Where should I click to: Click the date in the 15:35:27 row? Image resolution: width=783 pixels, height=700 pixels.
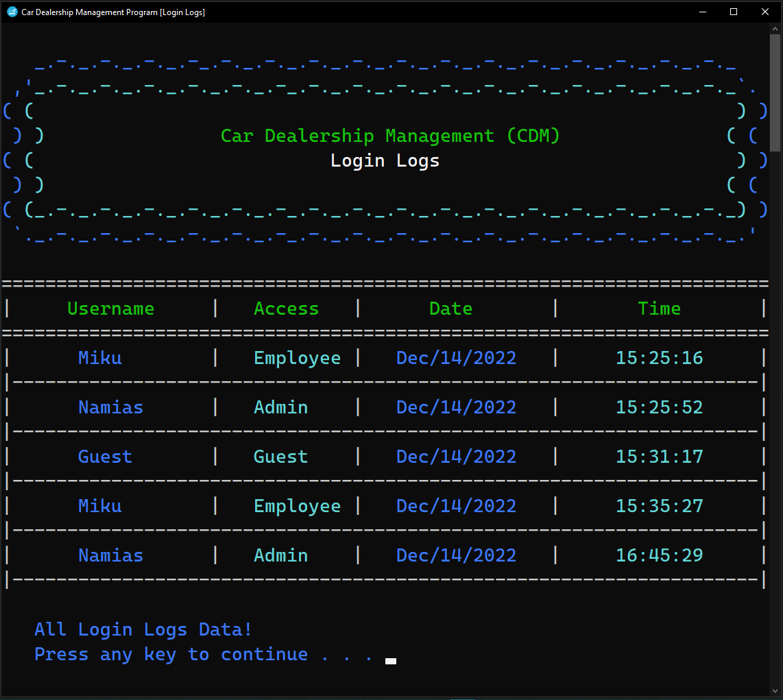tap(456, 506)
